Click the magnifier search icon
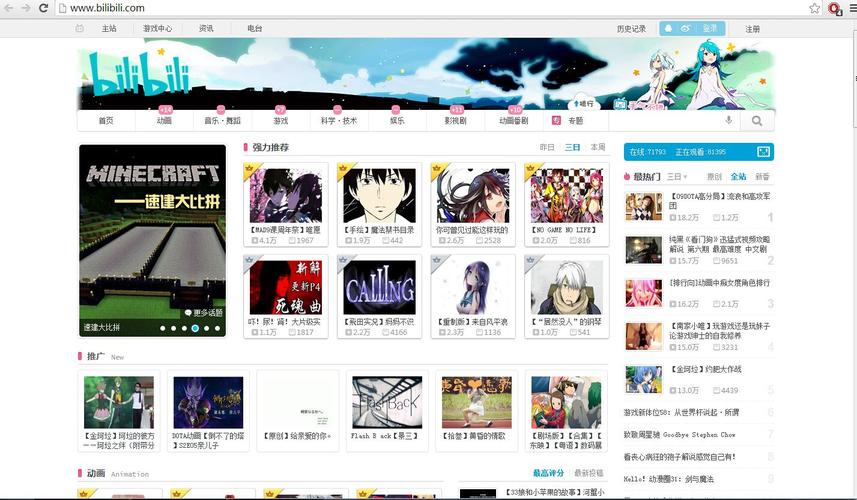This screenshot has width=857, height=500. click(757, 121)
